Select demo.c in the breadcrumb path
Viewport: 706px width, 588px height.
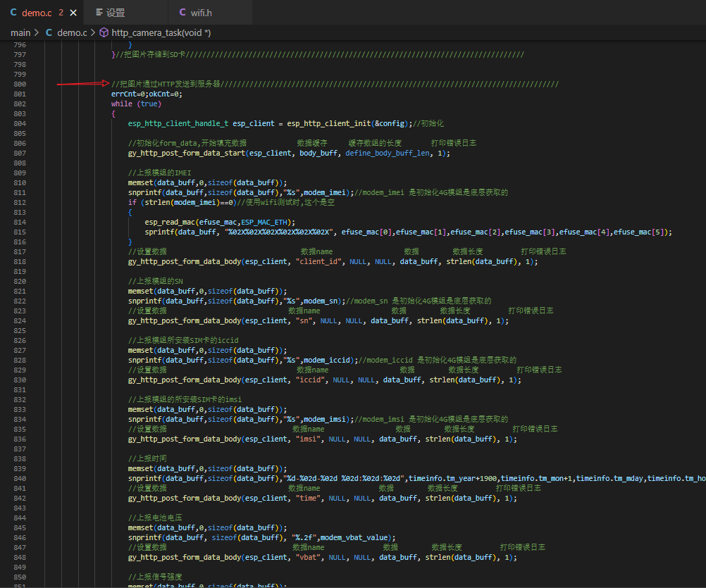pyautogui.click(x=72, y=32)
